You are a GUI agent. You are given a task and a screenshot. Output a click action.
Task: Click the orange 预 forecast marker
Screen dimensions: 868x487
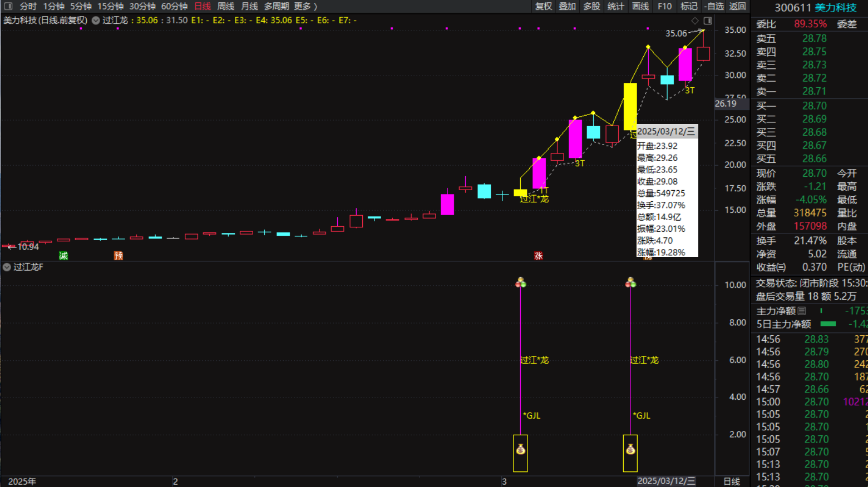click(118, 256)
